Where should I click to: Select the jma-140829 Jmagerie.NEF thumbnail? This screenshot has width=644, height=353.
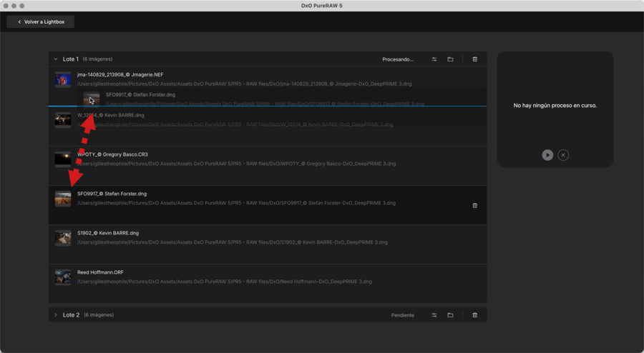pos(63,79)
